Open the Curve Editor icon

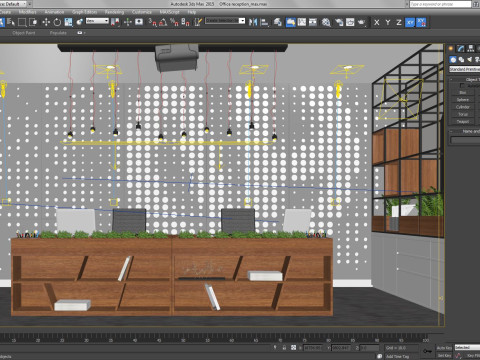click(x=302, y=22)
